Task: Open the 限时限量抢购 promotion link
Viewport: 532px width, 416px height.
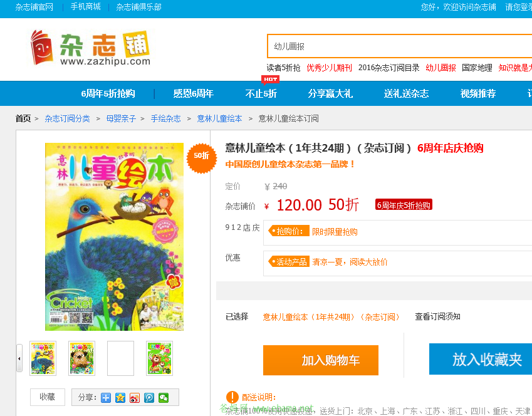Action: (335, 232)
